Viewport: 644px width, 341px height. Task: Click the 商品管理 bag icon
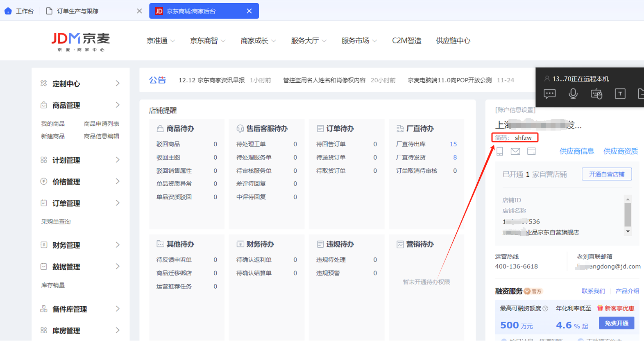[44, 105]
